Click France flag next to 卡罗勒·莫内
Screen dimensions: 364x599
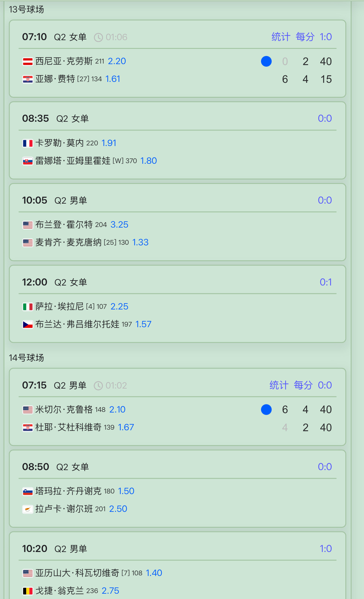28,143
